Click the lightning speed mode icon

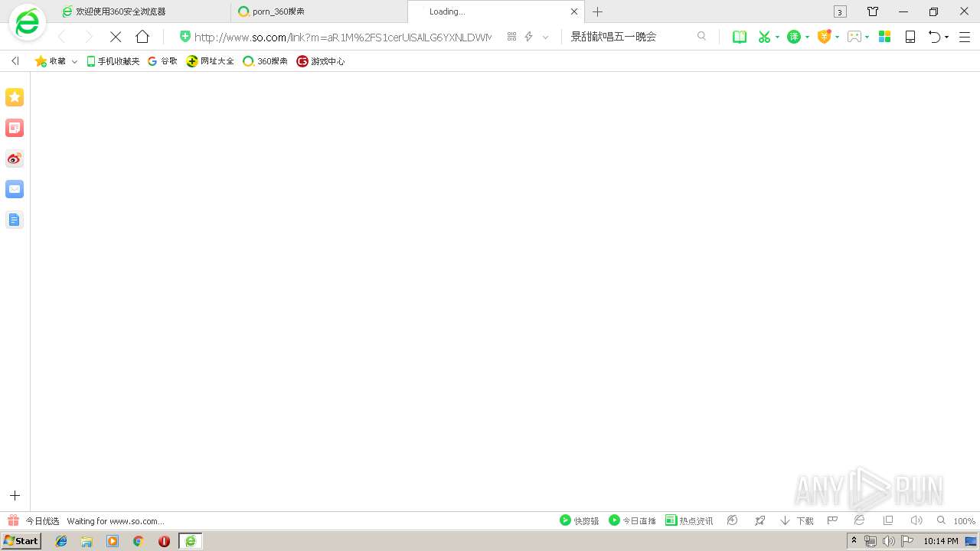coord(528,37)
